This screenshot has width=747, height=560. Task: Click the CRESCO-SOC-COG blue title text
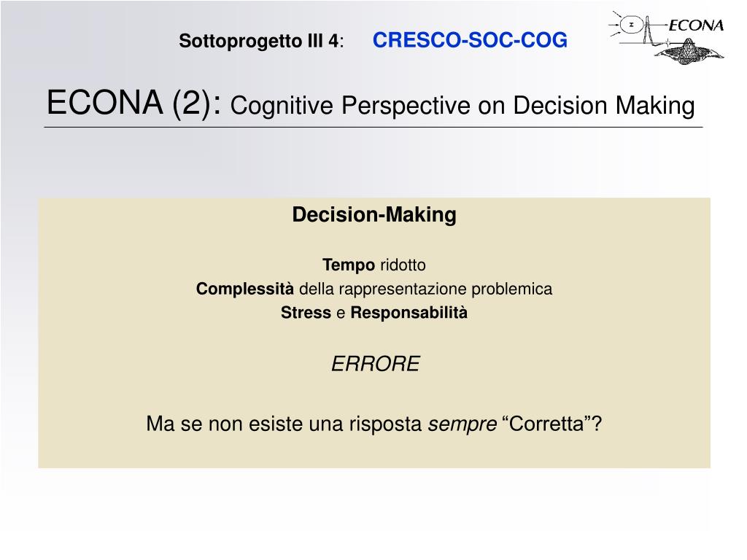coord(470,40)
